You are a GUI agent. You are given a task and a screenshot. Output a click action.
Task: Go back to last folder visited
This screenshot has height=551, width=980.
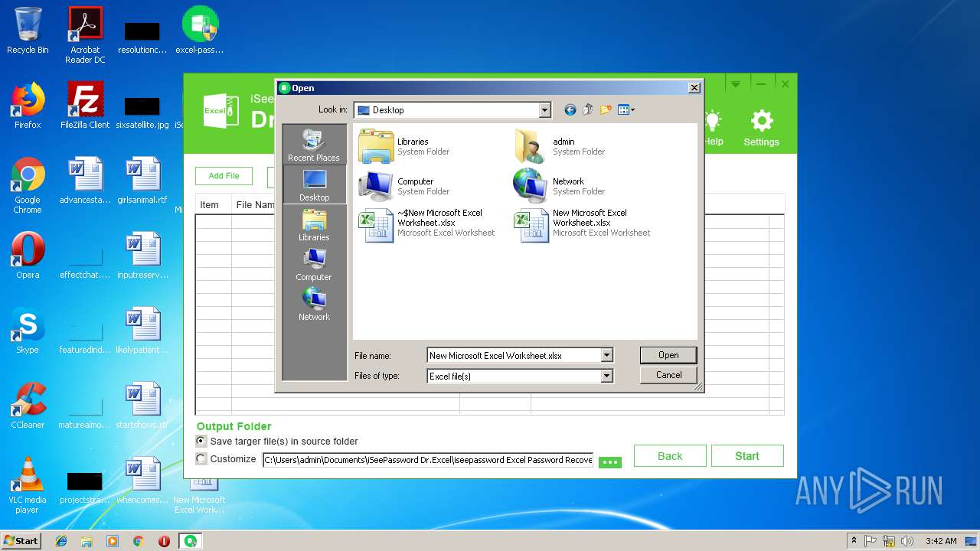[x=570, y=110]
